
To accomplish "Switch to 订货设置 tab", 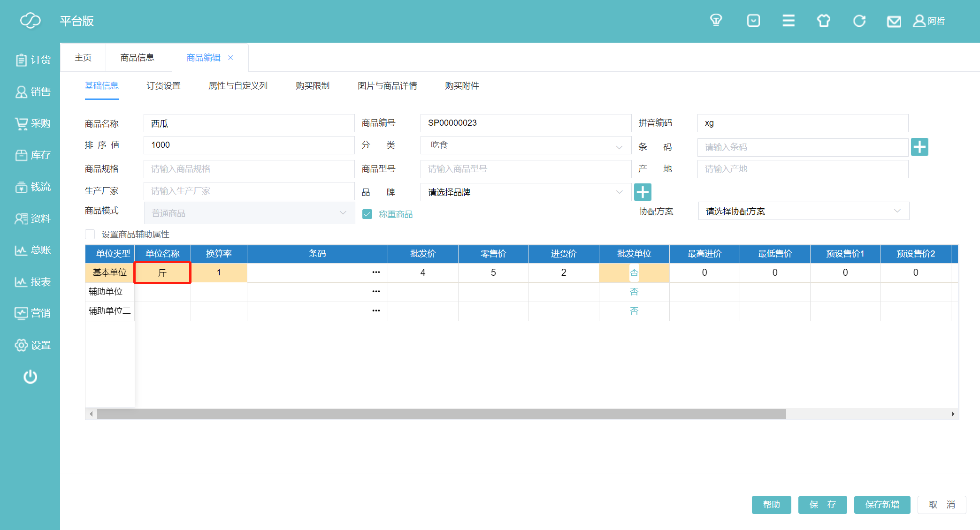I will pos(163,86).
